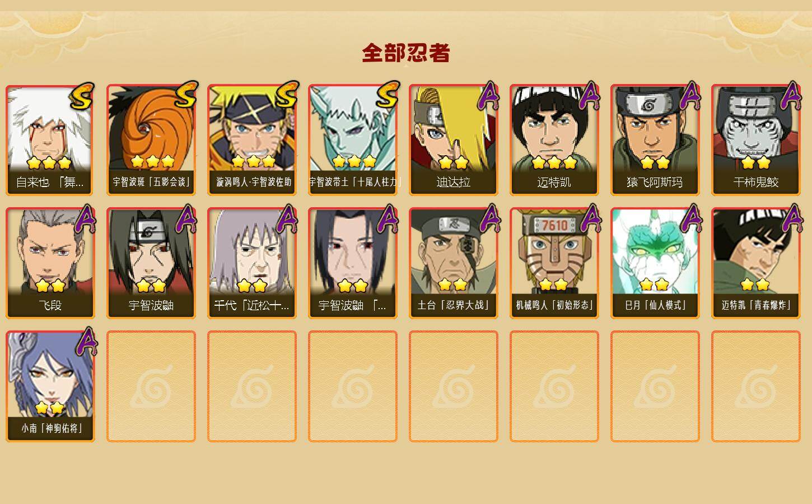Open 宇智波斑「五影会谈」 S-rank card

[x=151, y=140]
